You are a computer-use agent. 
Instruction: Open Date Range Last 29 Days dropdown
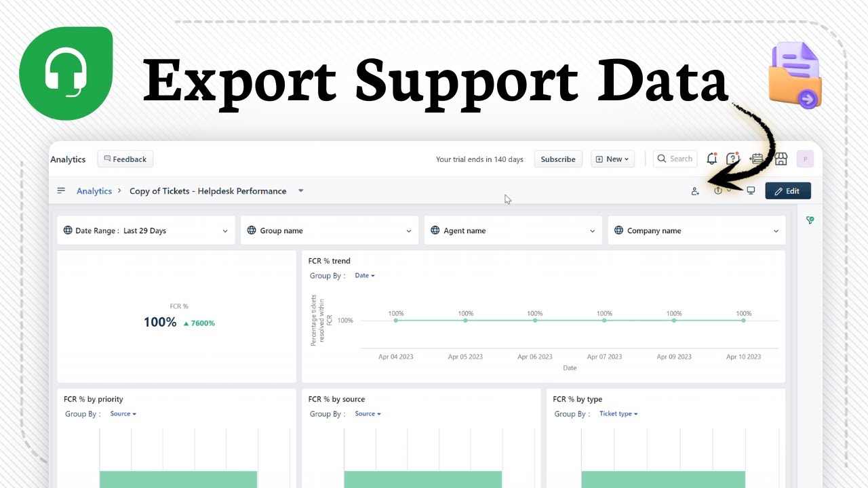[146, 230]
